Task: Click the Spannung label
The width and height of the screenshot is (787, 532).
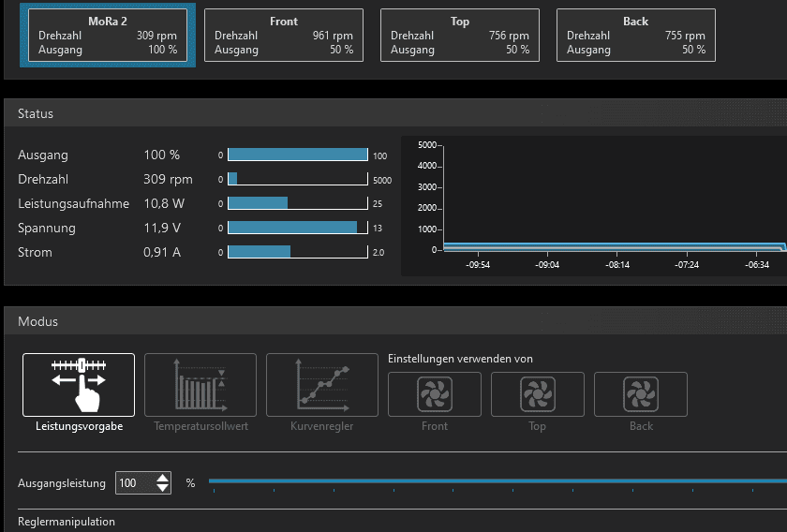Action: pos(47,229)
